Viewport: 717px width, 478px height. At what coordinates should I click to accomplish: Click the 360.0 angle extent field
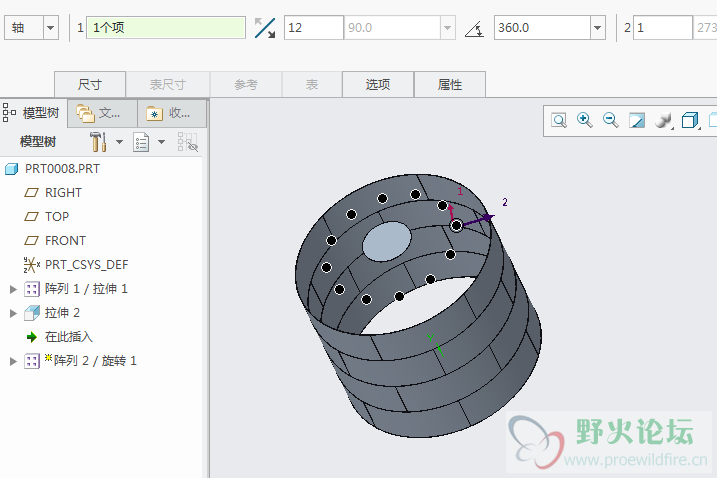coord(542,27)
